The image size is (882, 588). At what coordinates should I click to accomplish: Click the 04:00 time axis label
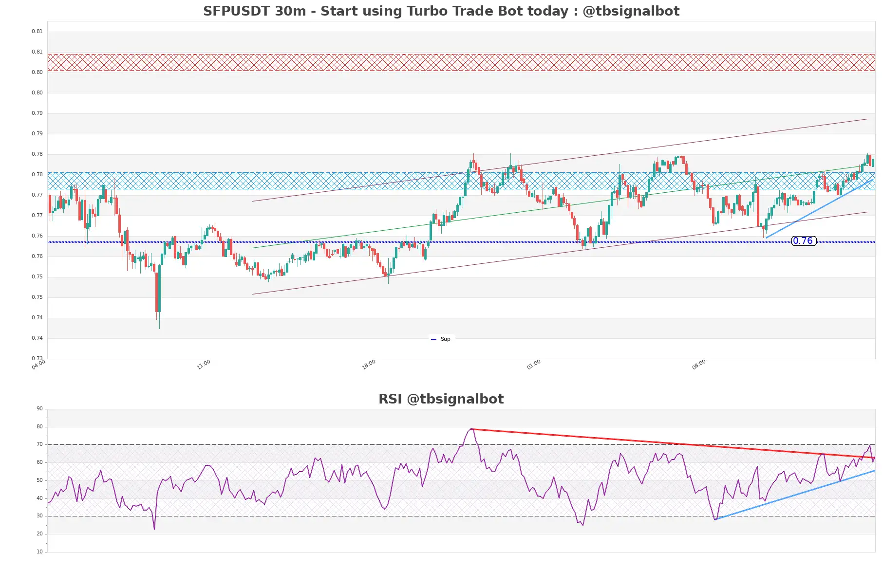click(38, 365)
